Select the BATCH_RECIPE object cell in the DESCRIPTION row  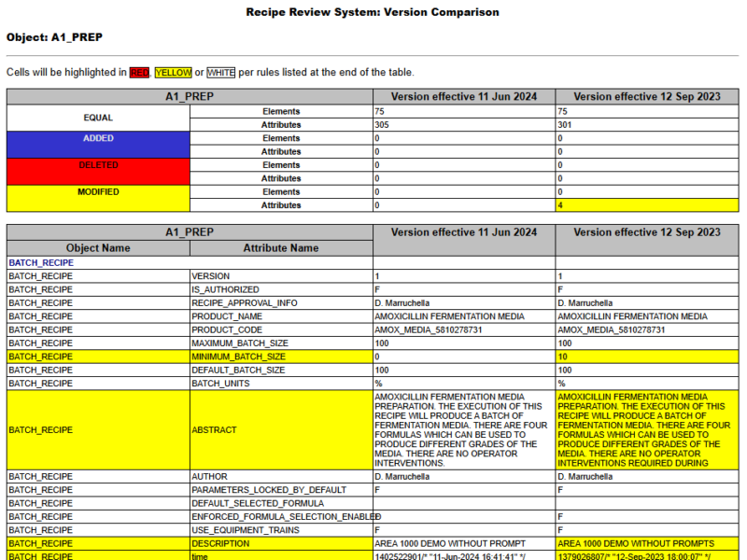pyautogui.click(x=98, y=543)
